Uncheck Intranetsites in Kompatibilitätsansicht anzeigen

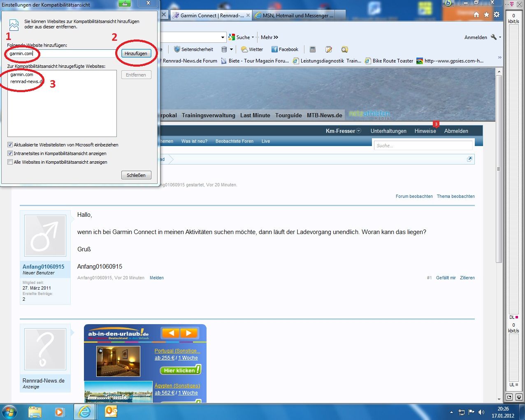point(10,153)
